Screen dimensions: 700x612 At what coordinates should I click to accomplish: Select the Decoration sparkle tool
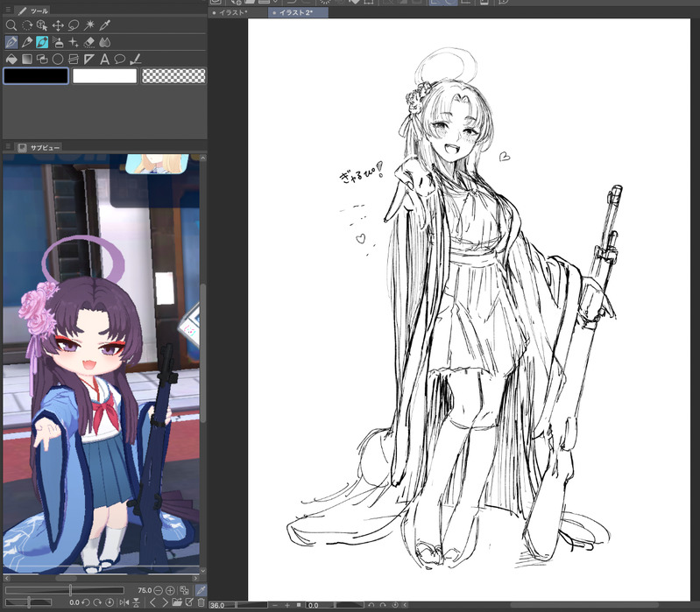click(74, 42)
